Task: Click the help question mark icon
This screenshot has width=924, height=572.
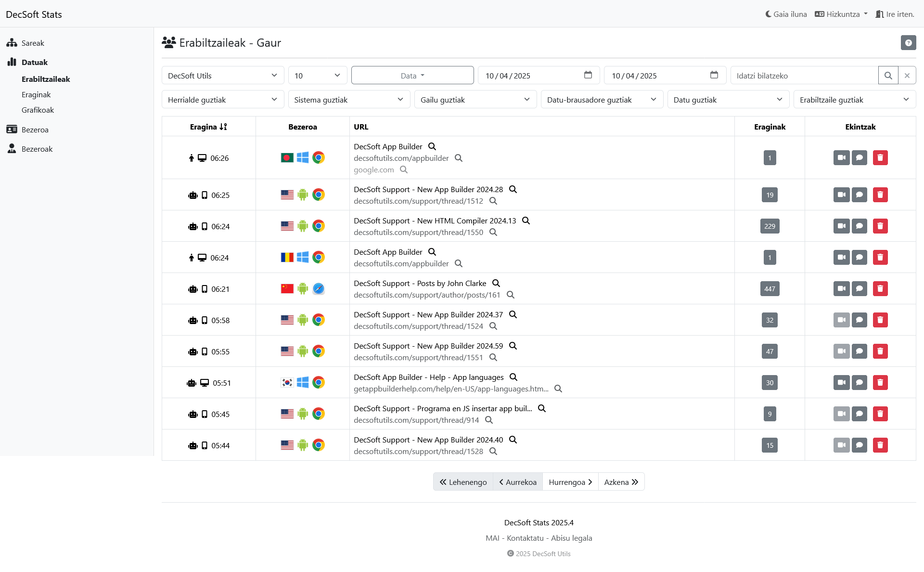Action: pyautogui.click(x=908, y=43)
